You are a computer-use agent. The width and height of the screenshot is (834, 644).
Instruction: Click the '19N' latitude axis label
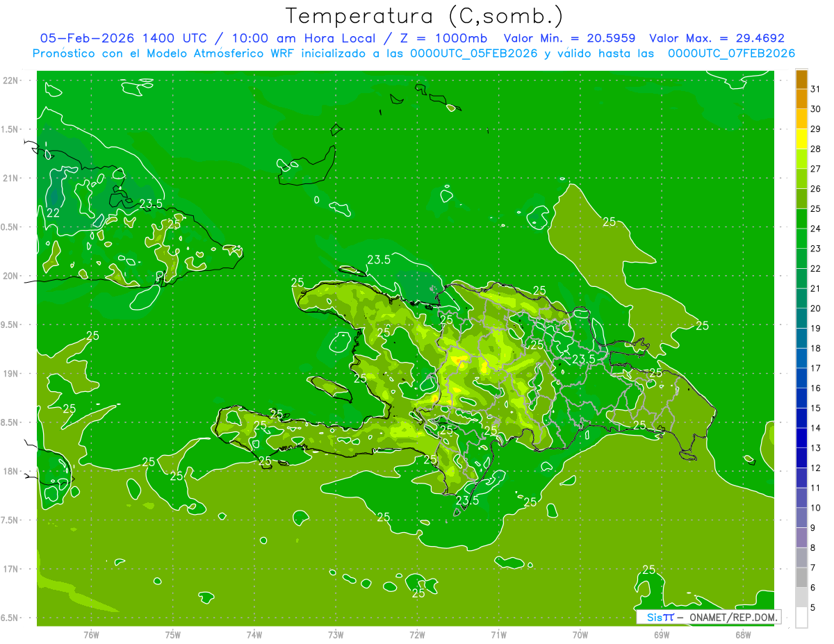12,373
